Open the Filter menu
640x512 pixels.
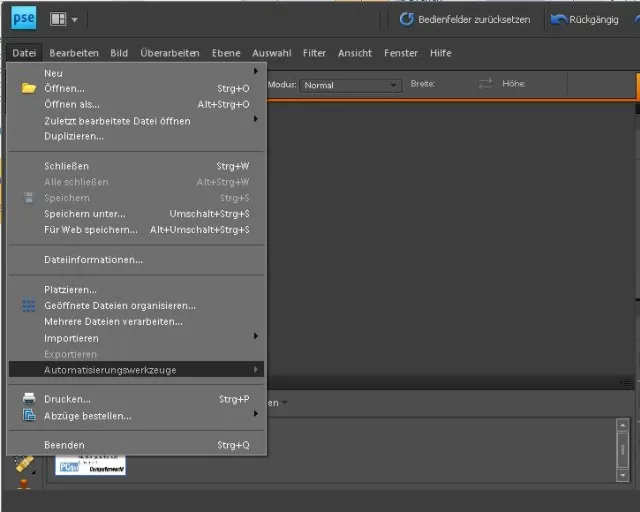click(x=314, y=53)
